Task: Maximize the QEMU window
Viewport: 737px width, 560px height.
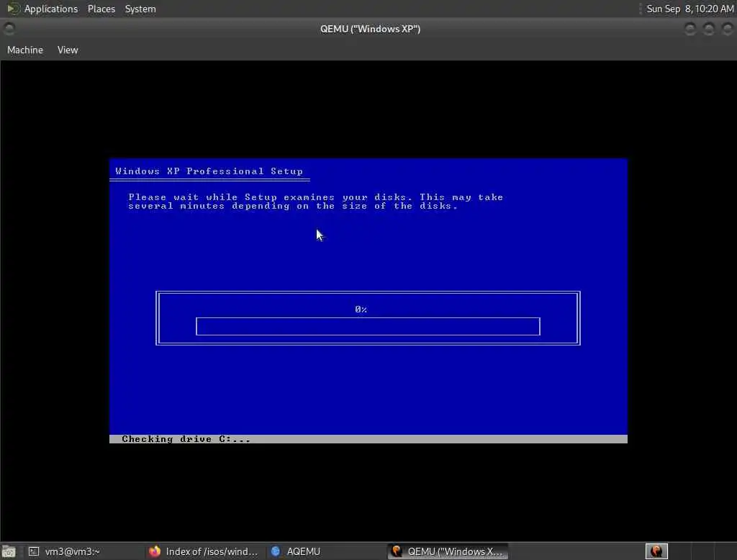Action: 709,30
